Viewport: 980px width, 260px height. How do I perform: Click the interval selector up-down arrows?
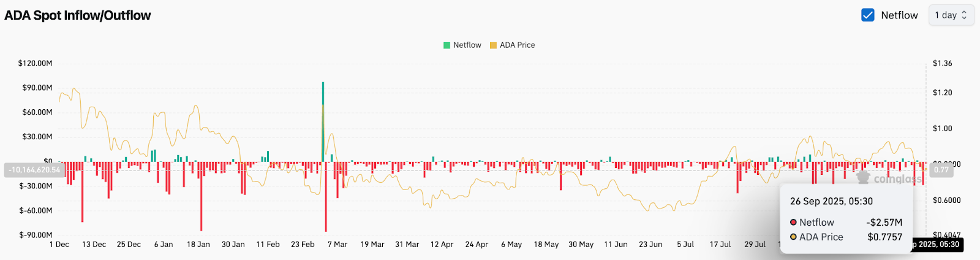(964, 15)
